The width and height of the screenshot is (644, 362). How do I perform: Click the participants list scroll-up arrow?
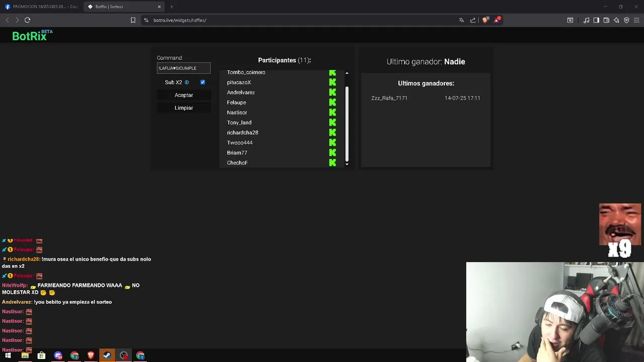click(x=347, y=73)
